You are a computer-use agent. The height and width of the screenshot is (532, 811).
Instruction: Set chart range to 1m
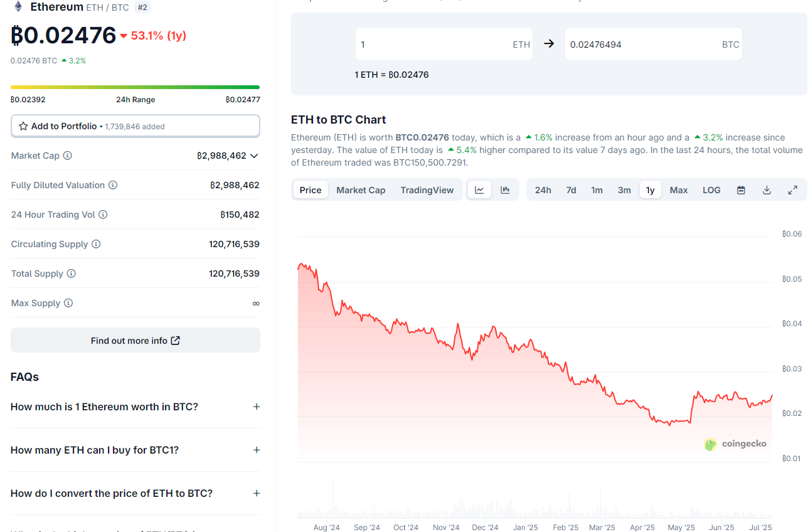click(x=596, y=190)
